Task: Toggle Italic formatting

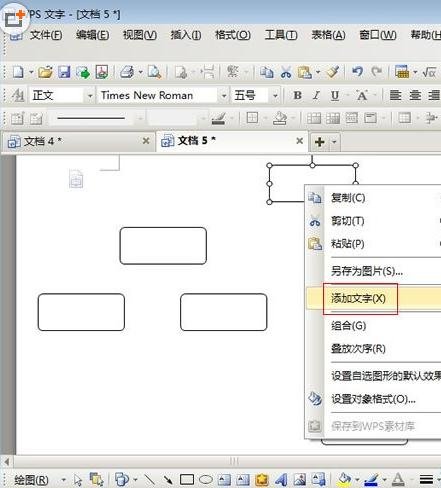Action: (316, 96)
